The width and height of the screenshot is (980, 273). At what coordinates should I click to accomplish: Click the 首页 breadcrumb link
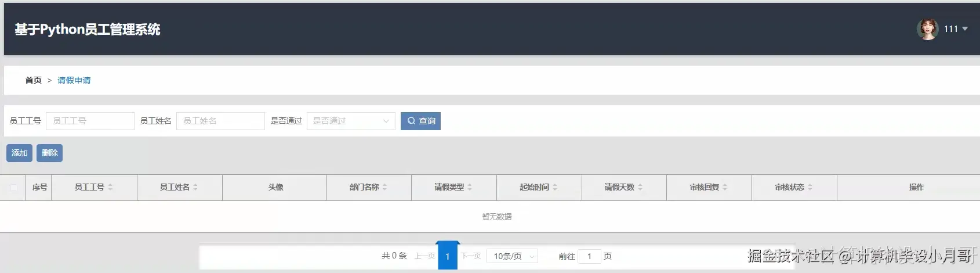[x=33, y=80]
